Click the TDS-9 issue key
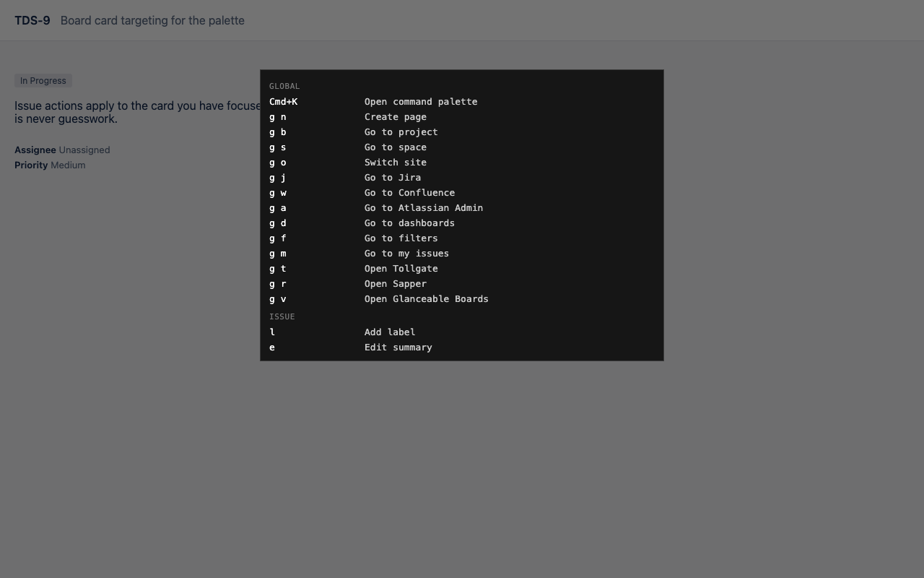The height and width of the screenshot is (578, 924). (x=32, y=20)
